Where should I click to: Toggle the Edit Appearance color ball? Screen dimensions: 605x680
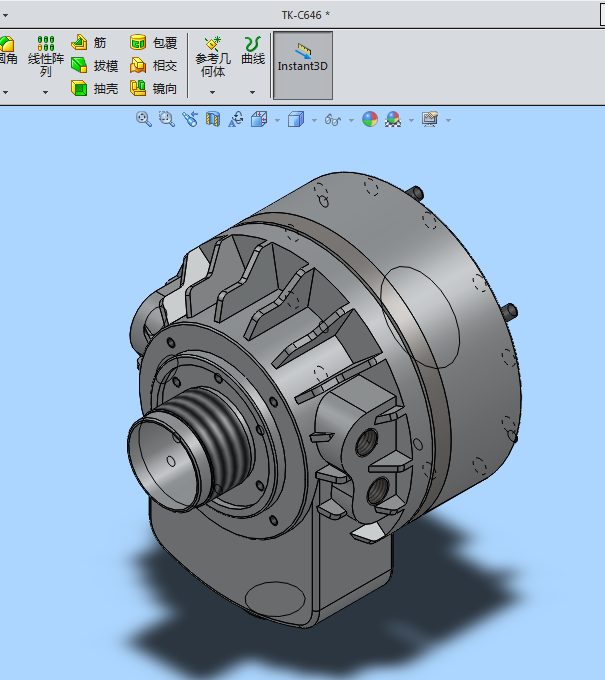point(370,119)
